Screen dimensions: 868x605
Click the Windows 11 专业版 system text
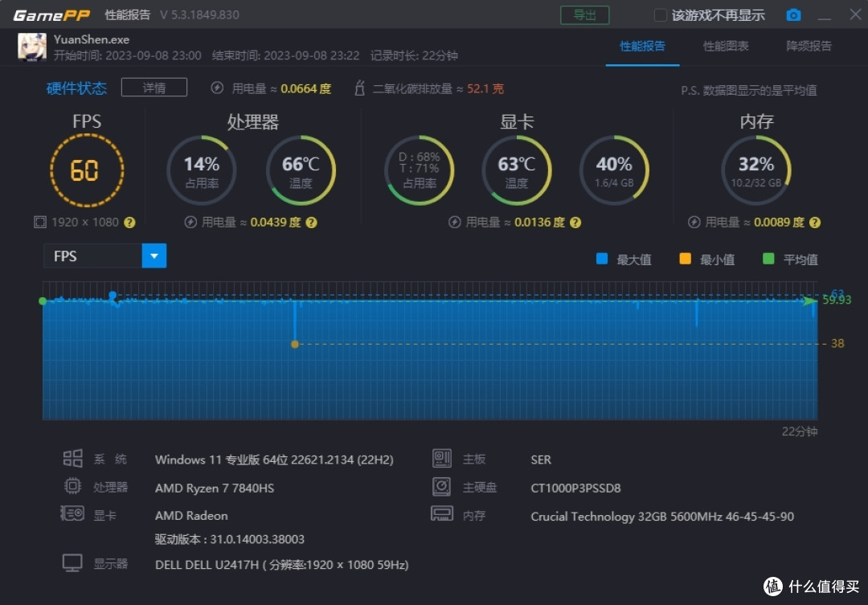[274, 460]
